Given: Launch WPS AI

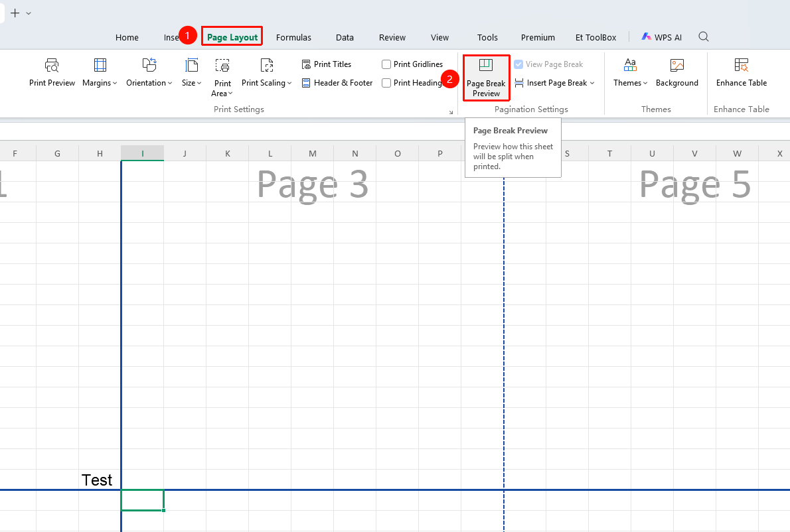Looking at the screenshot, I should click(661, 37).
